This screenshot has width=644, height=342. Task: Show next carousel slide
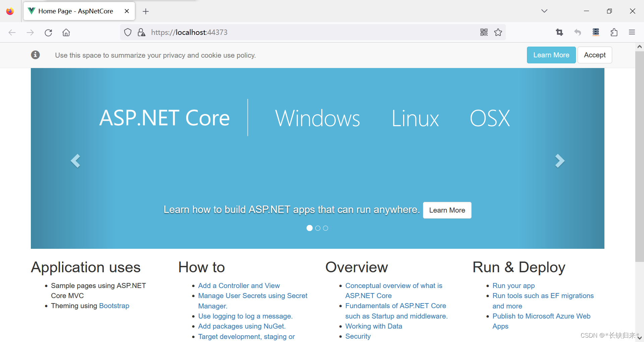(x=560, y=161)
